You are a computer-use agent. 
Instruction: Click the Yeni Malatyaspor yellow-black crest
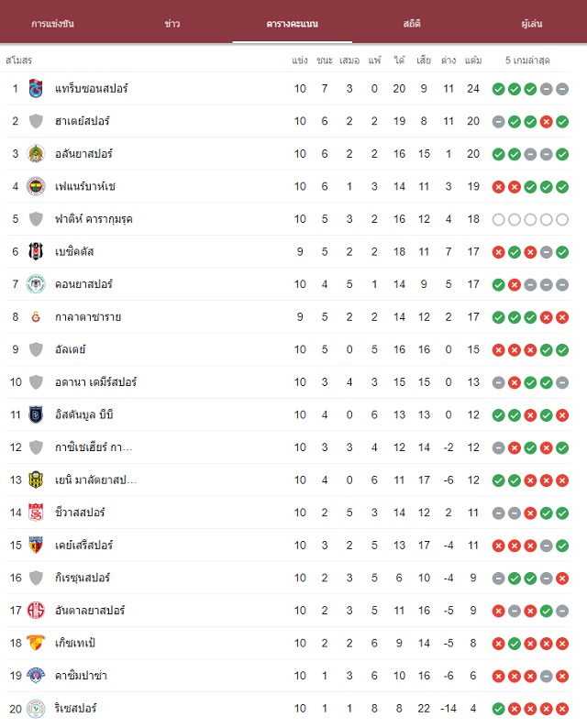click(36, 480)
